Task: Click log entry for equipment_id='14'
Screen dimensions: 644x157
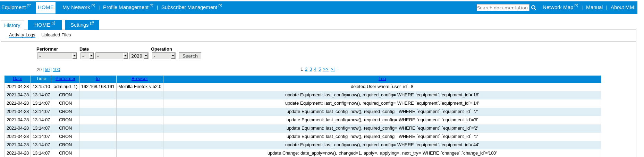Action: pyautogui.click(x=382, y=103)
